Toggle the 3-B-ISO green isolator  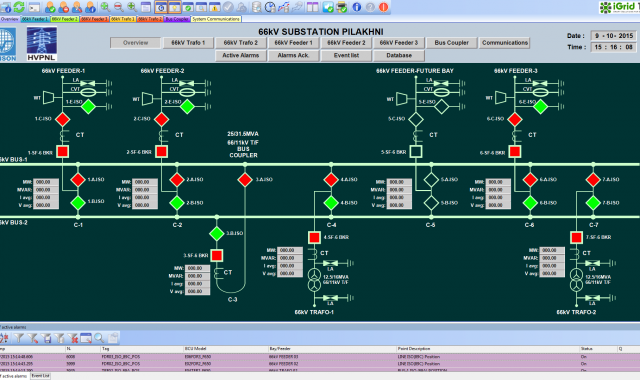pos(217,233)
